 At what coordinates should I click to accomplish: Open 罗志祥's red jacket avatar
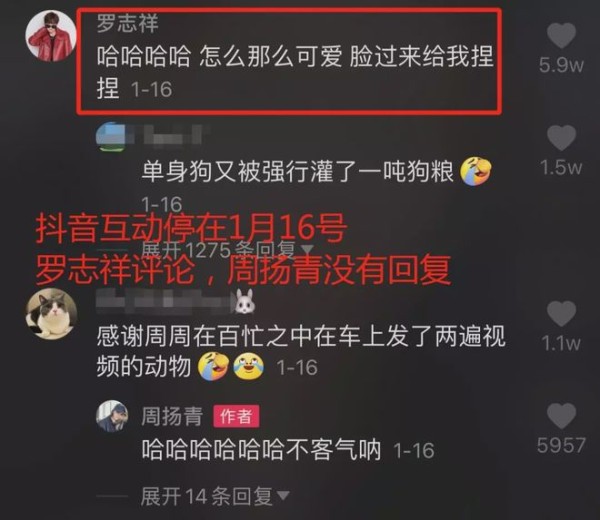(51, 36)
